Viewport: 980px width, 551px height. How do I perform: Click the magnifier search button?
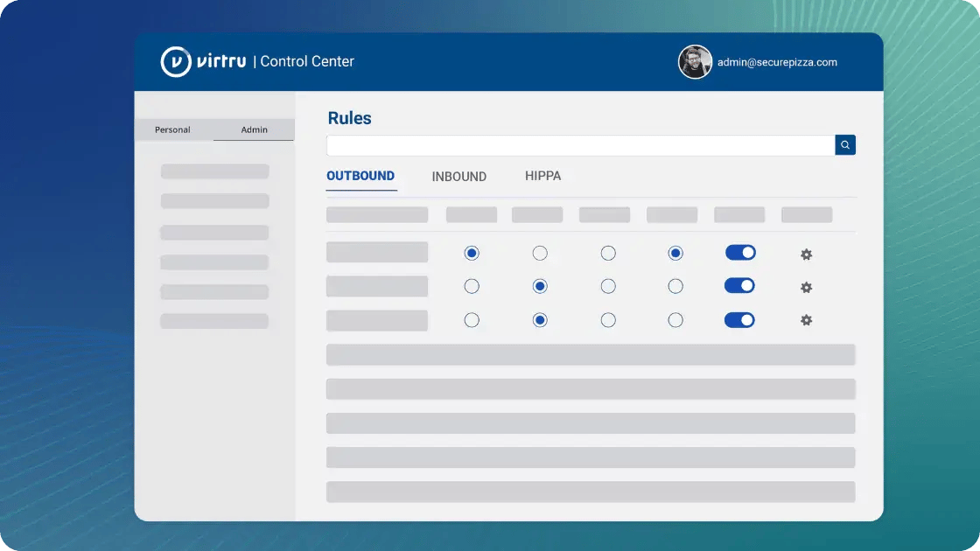(845, 145)
